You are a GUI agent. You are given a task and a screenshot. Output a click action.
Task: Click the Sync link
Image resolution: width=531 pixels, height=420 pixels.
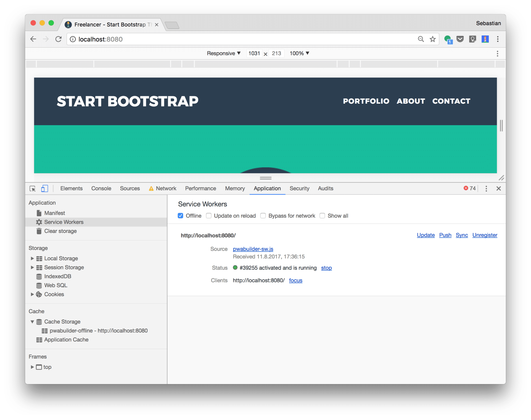[462, 235]
